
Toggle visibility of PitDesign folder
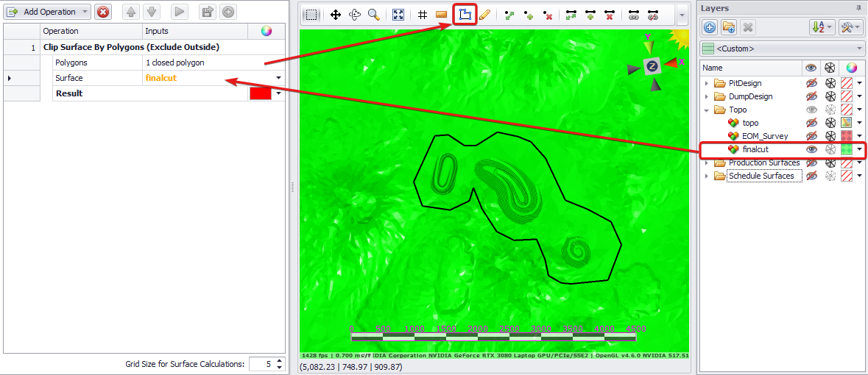(x=811, y=83)
